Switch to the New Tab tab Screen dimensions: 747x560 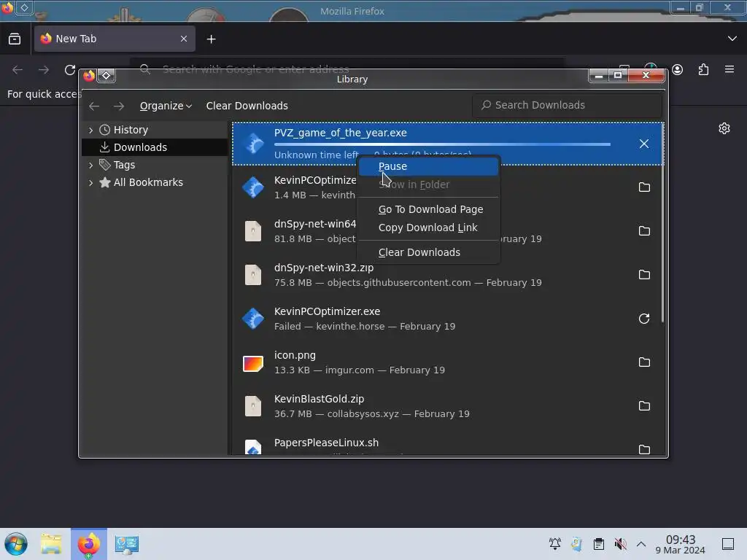(x=115, y=39)
